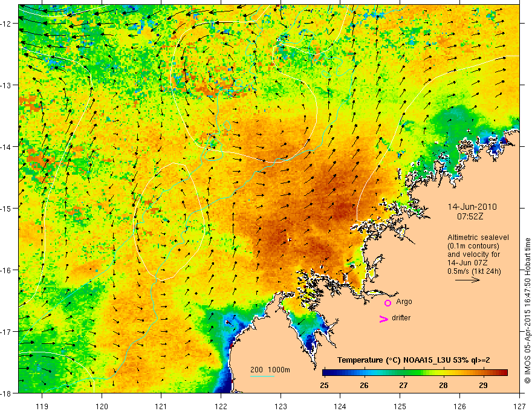Click the longitude label 126

459,406
